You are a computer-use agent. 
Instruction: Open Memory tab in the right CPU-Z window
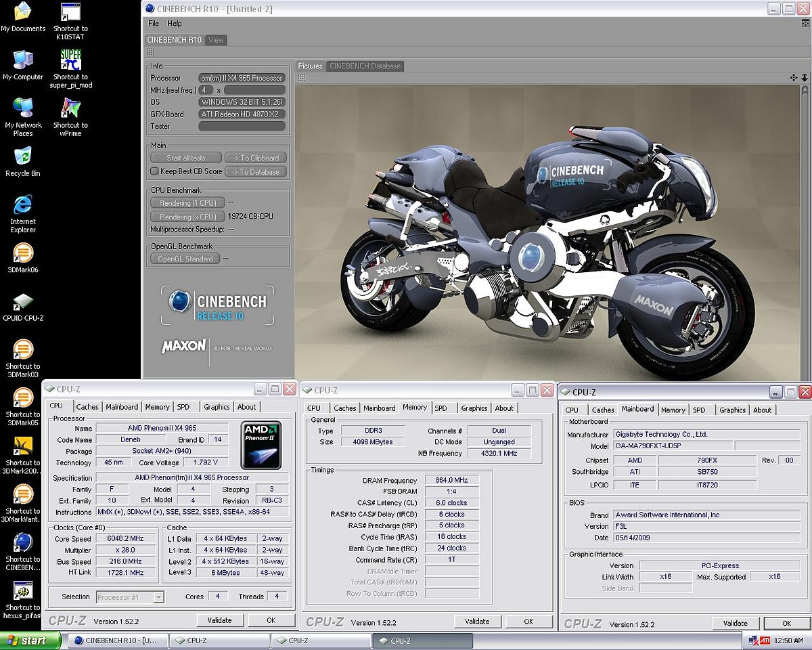673,410
